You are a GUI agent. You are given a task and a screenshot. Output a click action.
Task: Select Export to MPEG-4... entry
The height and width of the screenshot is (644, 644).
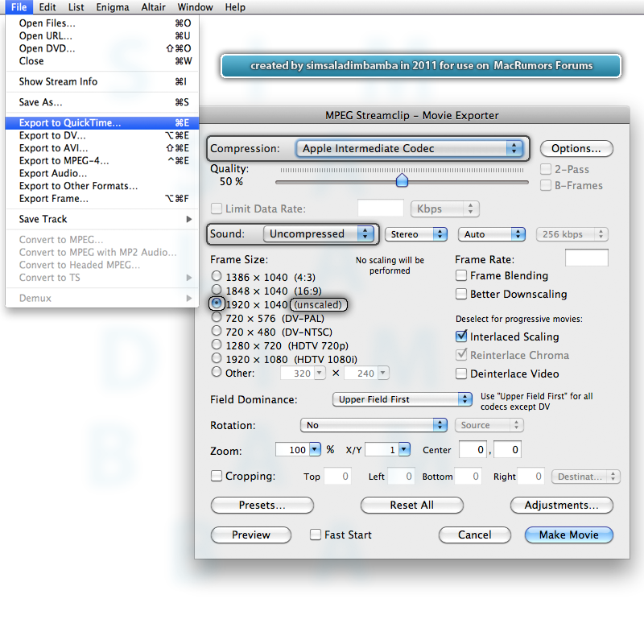tap(102, 160)
